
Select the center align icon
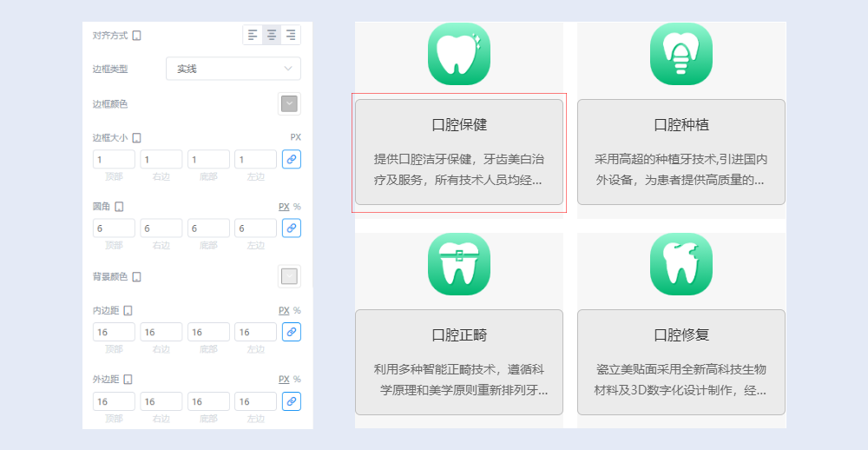[272, 35]
